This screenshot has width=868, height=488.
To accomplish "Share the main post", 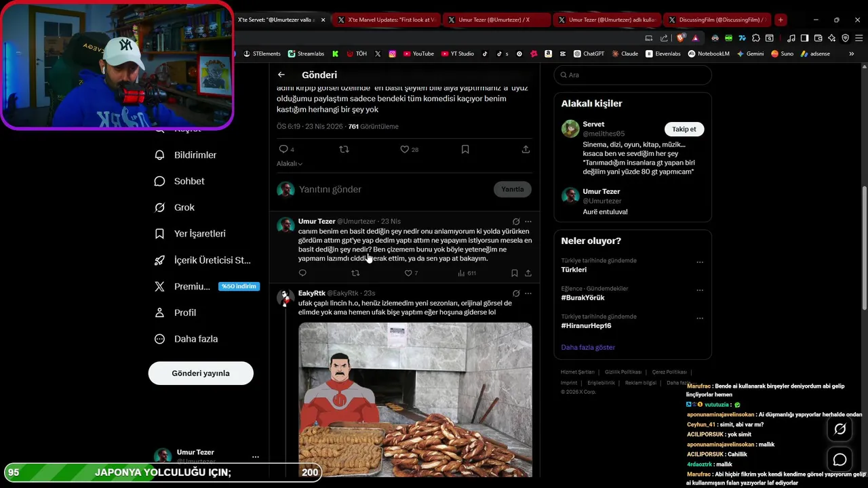I will point(526,149).
